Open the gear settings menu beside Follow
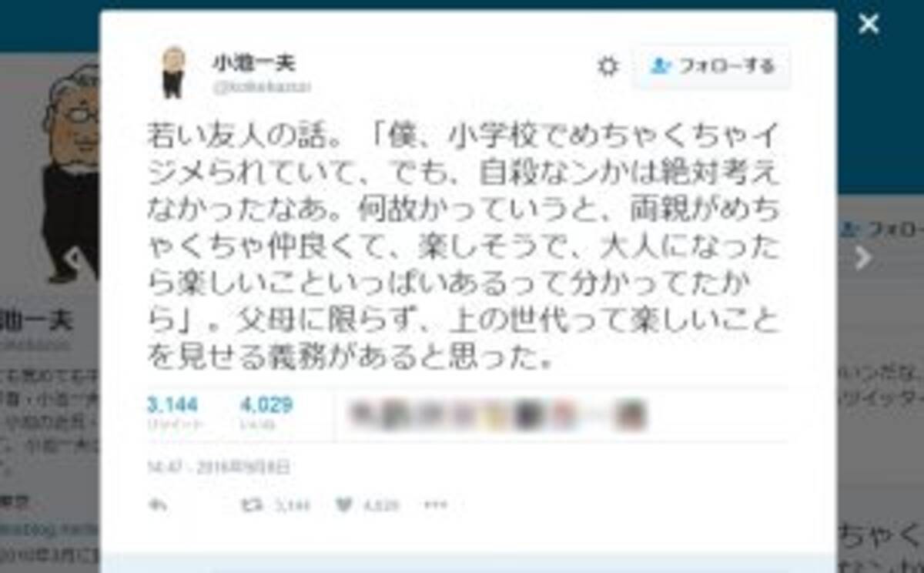Viewport: 924px width, 573px height. coord(608,67)
